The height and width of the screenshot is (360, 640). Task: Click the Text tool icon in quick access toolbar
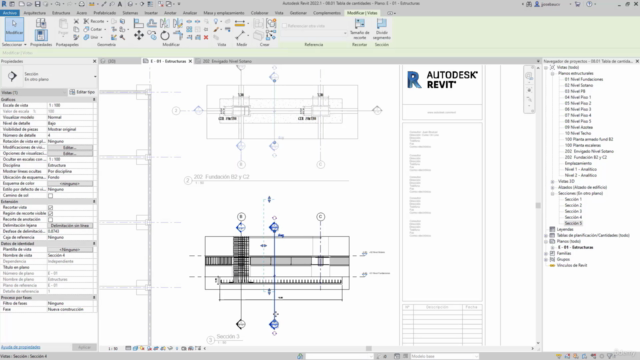tap(120, 4)
